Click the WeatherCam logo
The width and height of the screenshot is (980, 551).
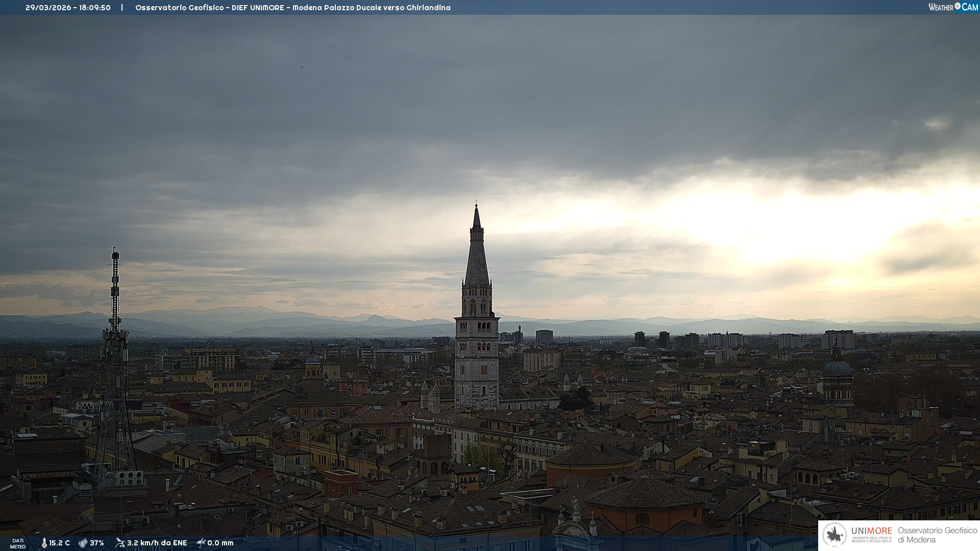[953, 7]
